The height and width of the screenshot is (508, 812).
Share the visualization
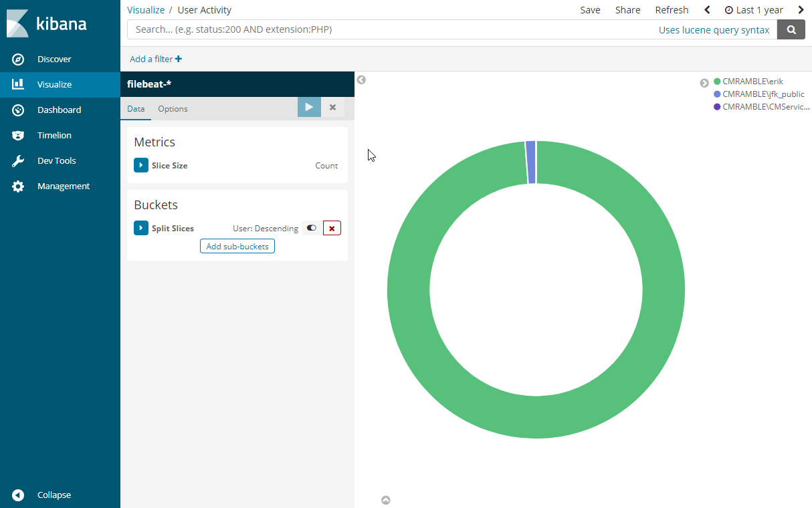627,10
